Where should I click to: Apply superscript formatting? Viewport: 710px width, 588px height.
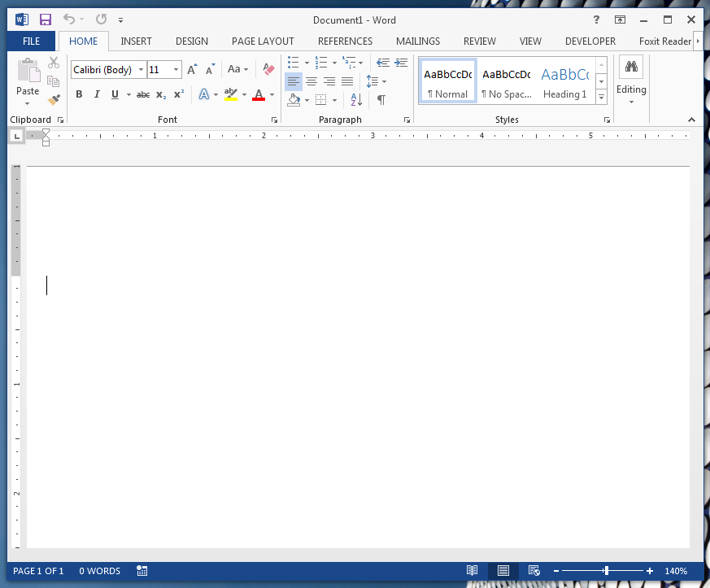pyautogui.click(x=179, y=94)
